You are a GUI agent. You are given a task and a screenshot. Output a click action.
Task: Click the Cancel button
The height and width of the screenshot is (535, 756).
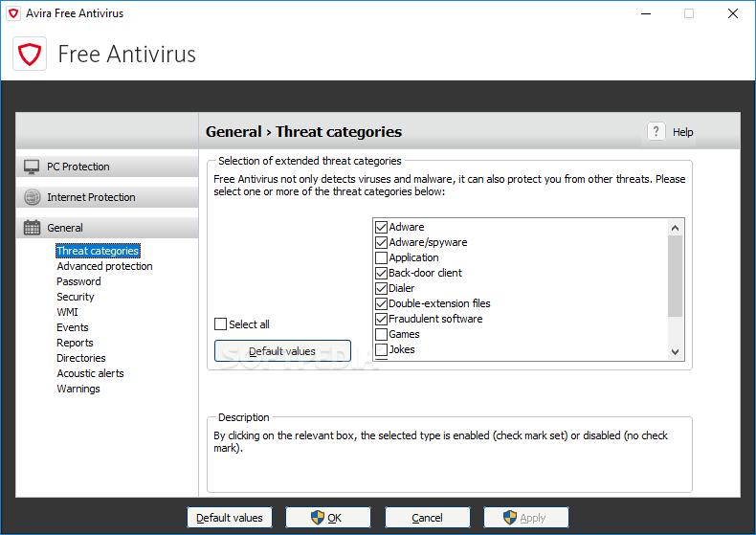tap(427, 518)
